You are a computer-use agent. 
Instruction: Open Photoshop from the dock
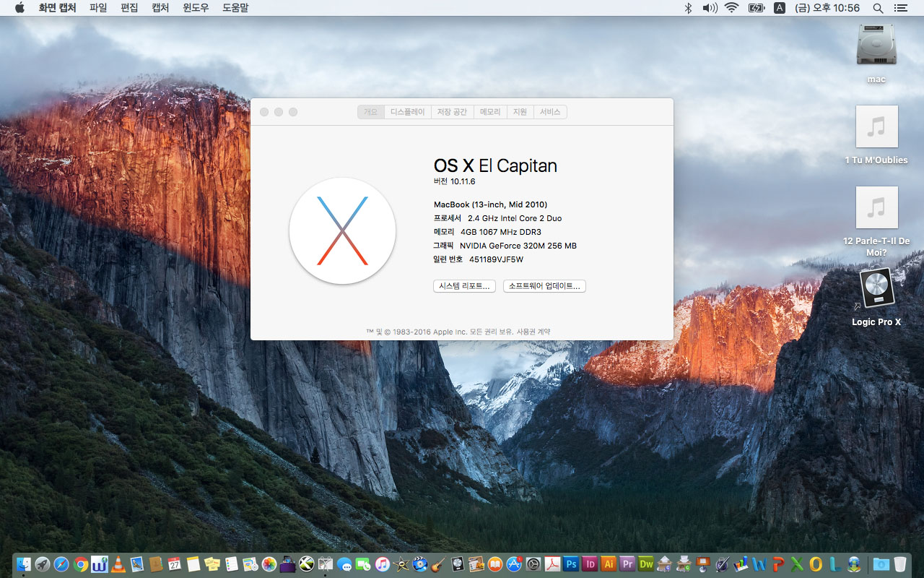[571, 564]
